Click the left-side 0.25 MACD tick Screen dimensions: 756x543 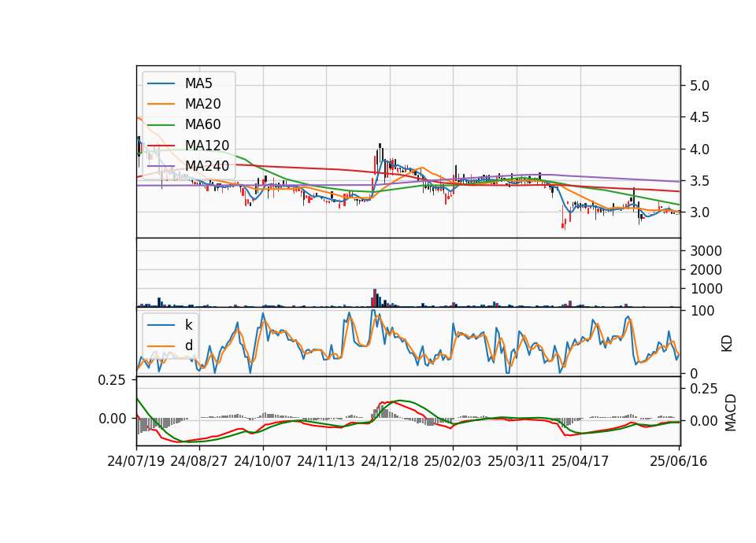(111, 381)
